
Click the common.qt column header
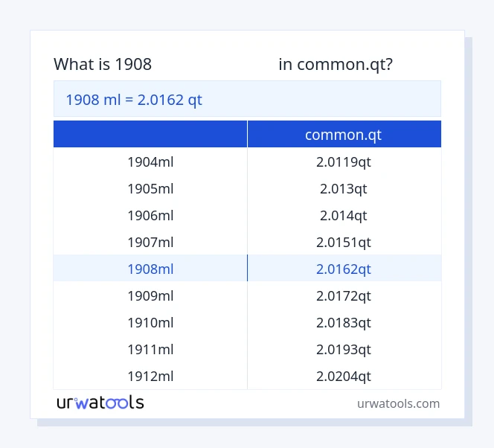[x=344, y=135]
